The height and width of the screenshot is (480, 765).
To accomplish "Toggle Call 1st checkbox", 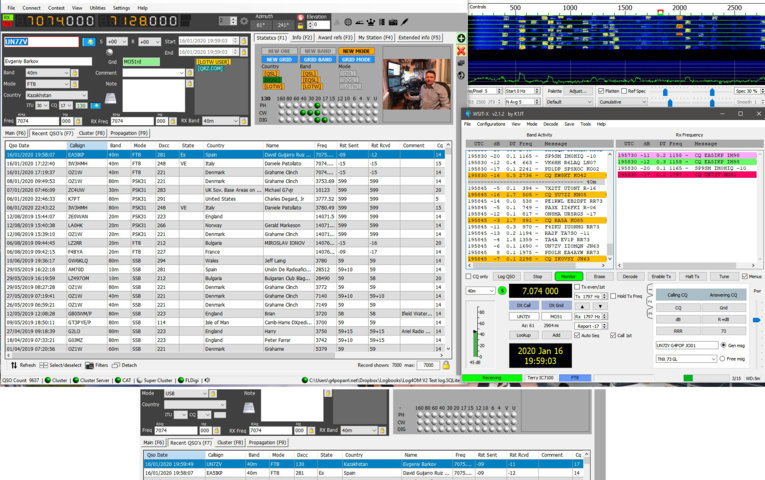I will tap(613, 335).
